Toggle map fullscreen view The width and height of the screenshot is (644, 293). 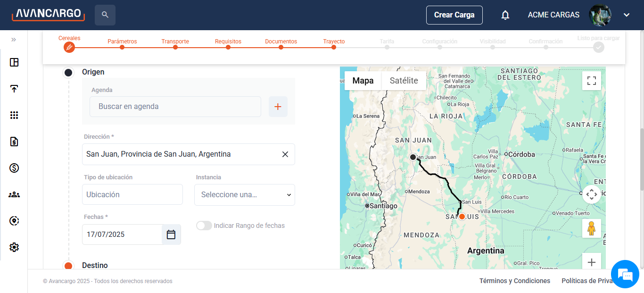592,81
